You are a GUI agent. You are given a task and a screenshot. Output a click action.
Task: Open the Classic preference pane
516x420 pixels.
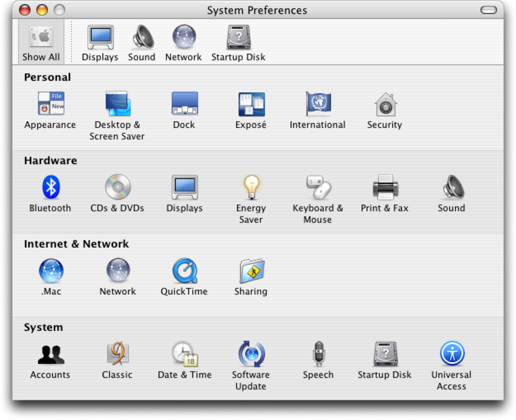(x=118, y=361)
